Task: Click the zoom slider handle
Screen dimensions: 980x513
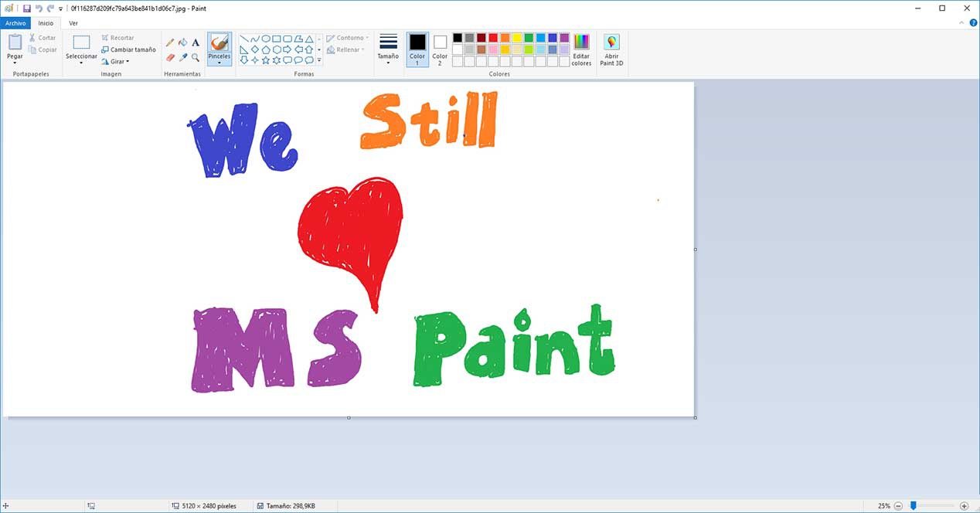Action: (x=913, y=505)
